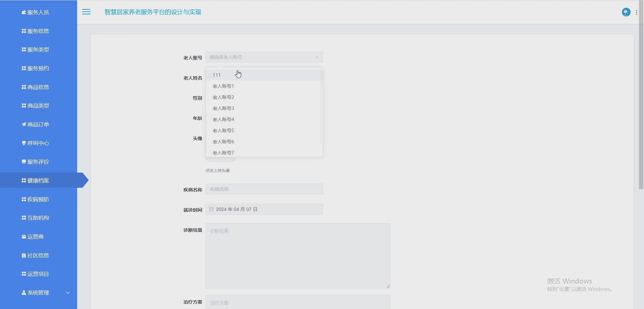The width and height of the screenshot is (644, 309).
Task: Choose 老人账号7 from the list
Action: (264, 152)
